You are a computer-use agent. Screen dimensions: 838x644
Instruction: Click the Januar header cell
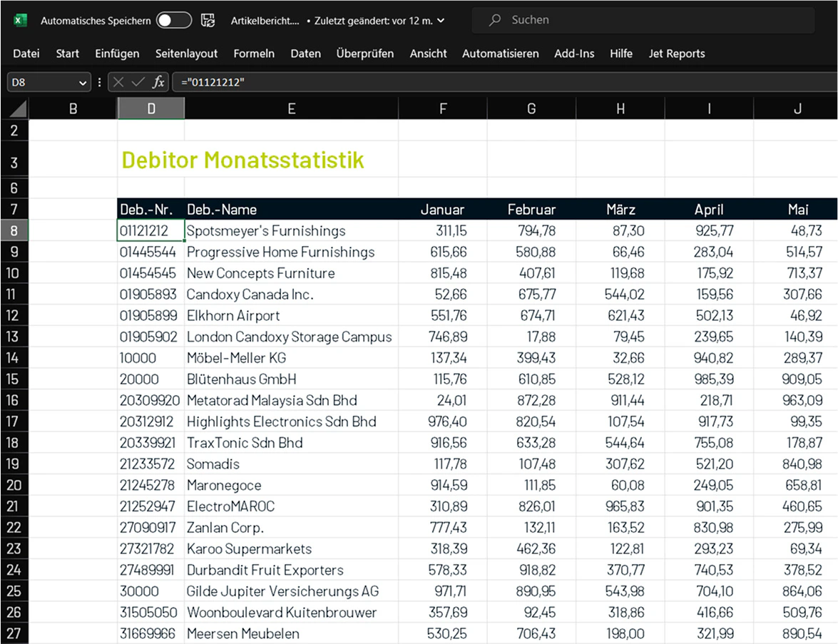(442, 210)
